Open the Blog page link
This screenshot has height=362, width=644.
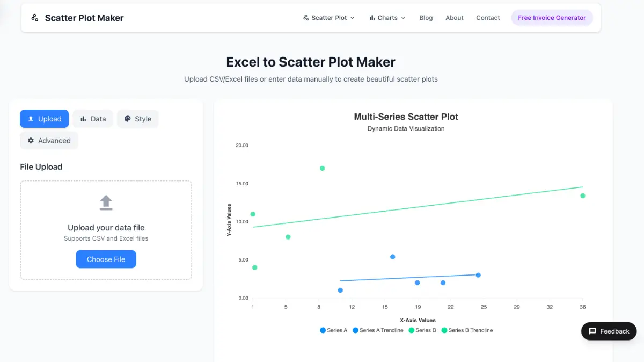(x=426, y=18)
